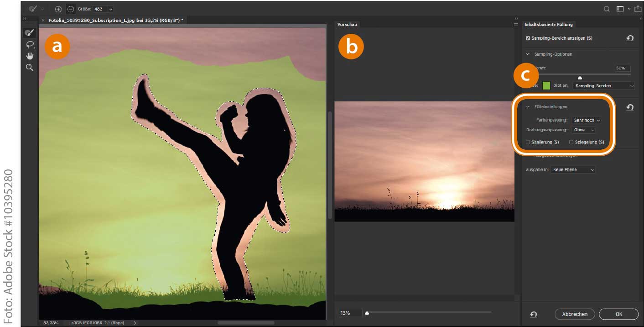Screen dimensions: 644x327
Task: Select the Lasso tool
Action: (x=29, y=44)
